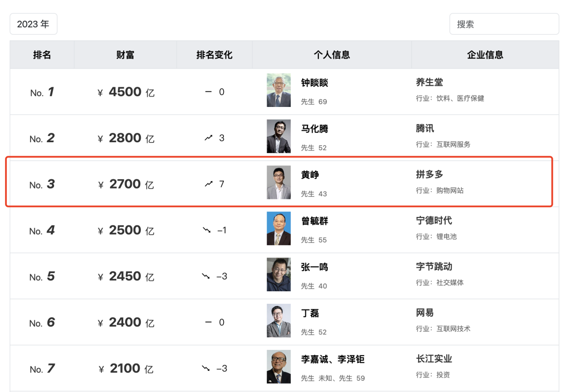Click the dash icon in 丁磊's rank change column

(209, 322)
